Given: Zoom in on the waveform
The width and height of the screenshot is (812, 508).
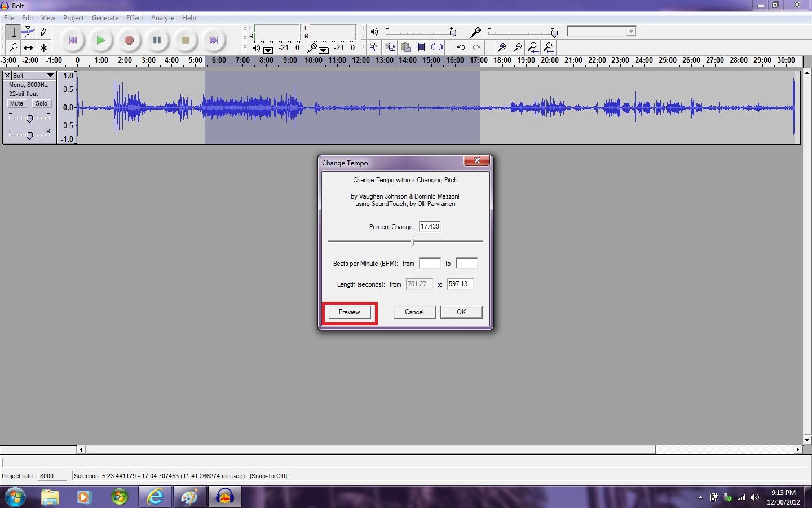Looking at the screenshot, I should click(x=501, y=47).
